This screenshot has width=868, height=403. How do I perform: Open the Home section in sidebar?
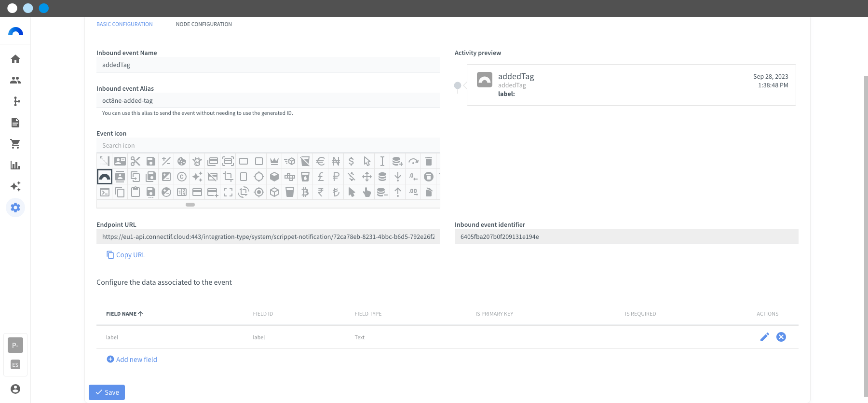click(15, 59)
